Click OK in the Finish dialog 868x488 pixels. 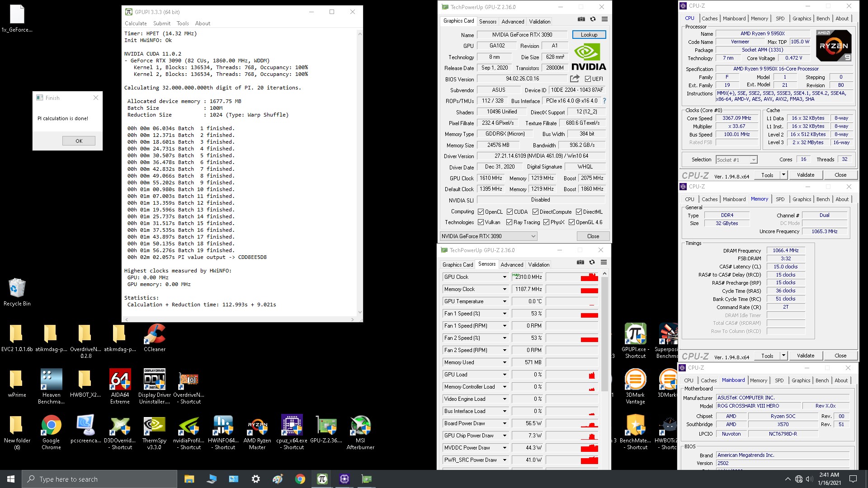click(x=79, y=141)
